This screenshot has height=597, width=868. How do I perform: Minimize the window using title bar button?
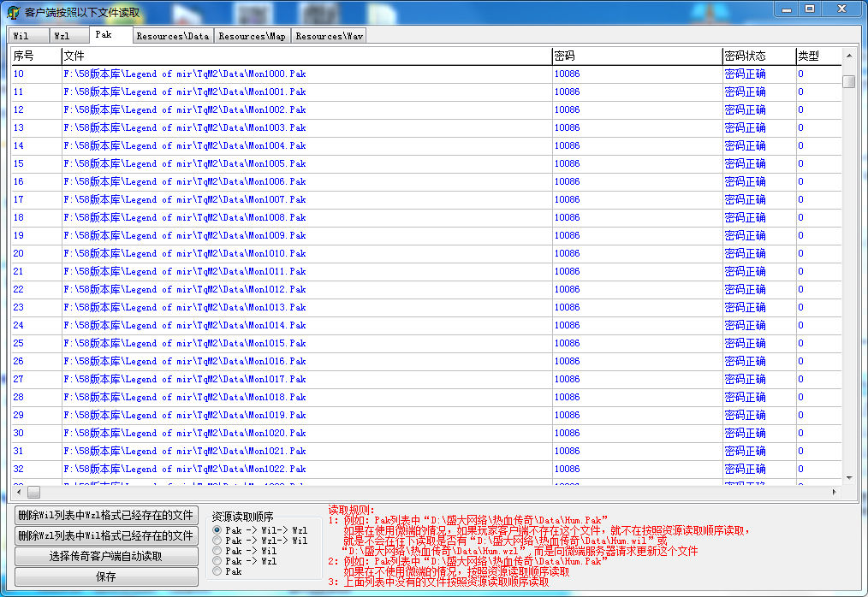788,9
